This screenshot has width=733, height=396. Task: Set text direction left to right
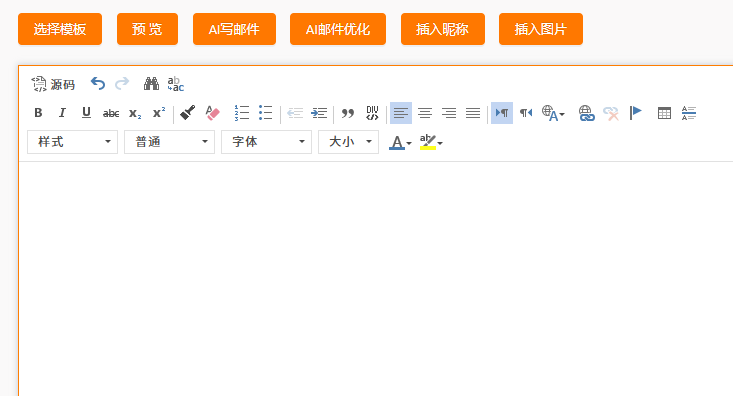502,113
